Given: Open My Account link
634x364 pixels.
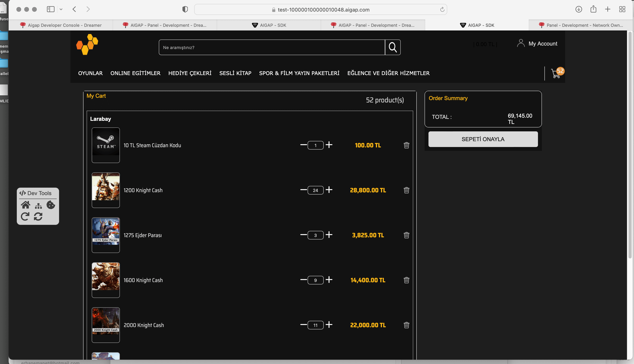Looking at the screenshot, I should (x=543, y=44).
